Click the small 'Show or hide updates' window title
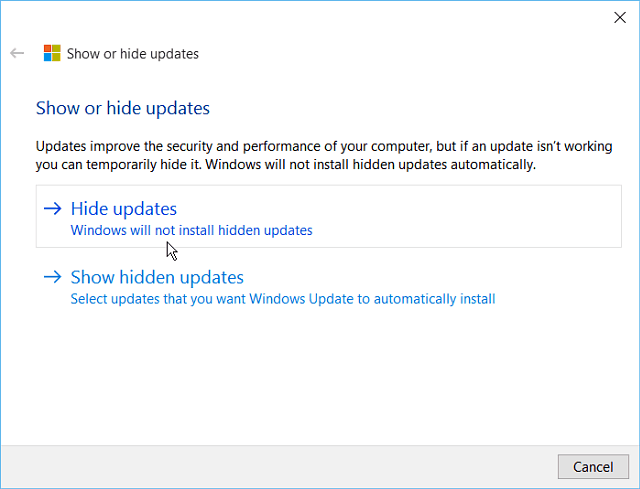Image resolution: width=640 pixels, height=489 pixels. pos(133,54)
